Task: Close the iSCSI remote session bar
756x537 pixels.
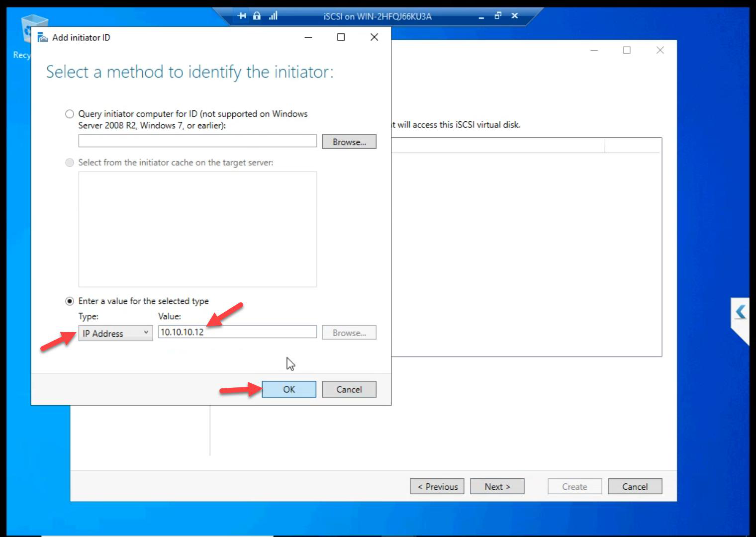Action: click(515, 16)
